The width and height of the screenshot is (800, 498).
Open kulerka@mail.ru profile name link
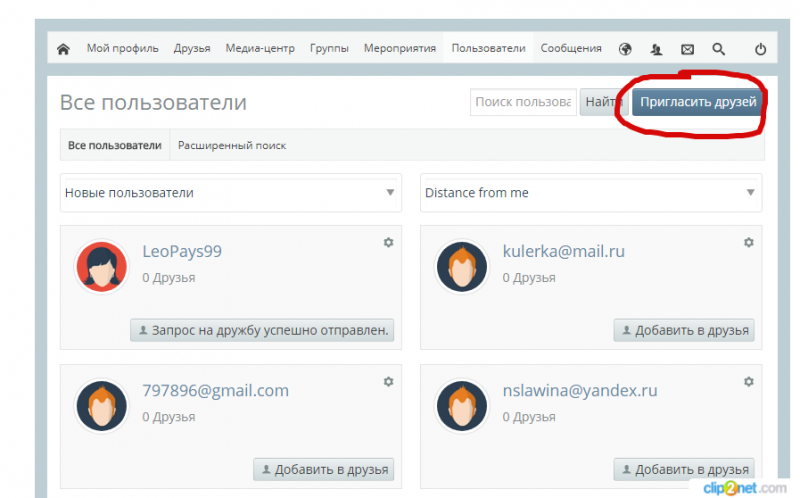tap(564, 251)
